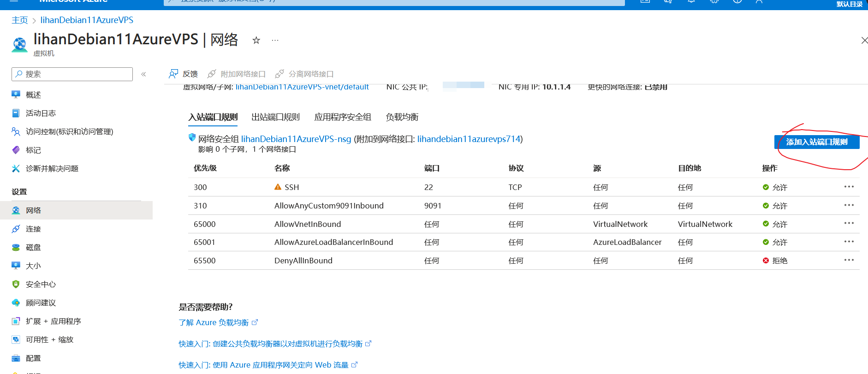Image resolution: width=868 pixels, height=374 pixels.
Task: Switch to the 出站端口规则 tab
Action: pos(275,117)
